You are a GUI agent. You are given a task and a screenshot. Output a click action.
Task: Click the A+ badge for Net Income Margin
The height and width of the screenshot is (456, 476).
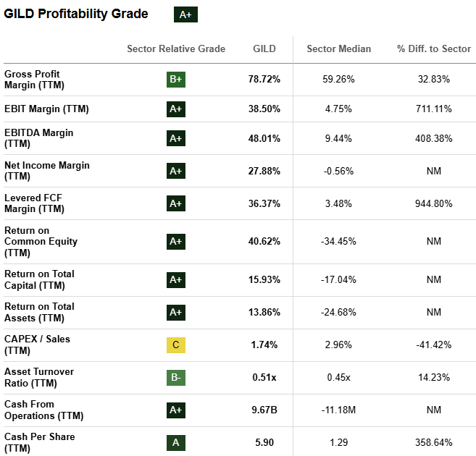coord(175,171)
